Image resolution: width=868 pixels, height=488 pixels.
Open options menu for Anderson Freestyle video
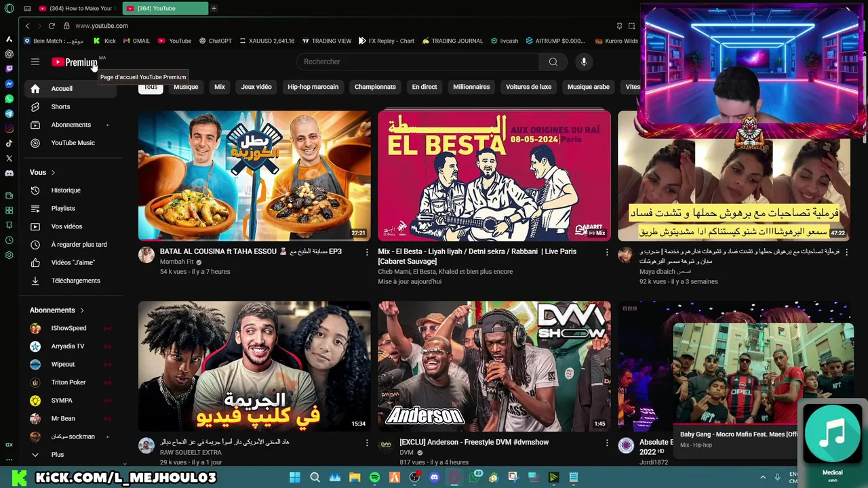607,443
